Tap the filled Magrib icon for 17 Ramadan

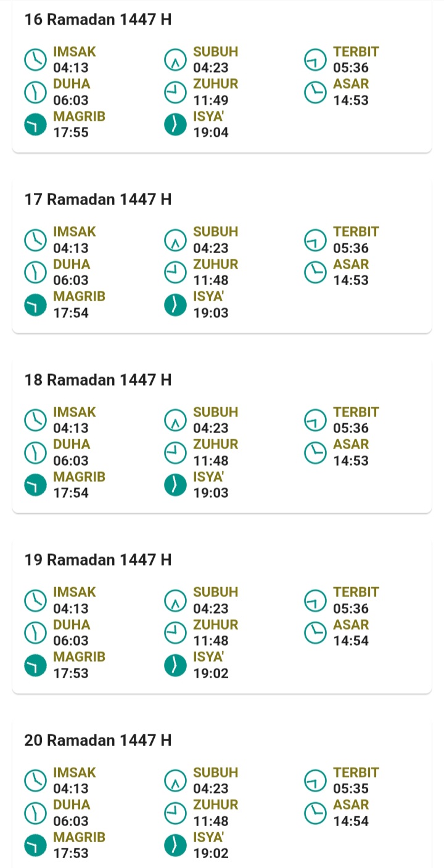(x=35, y=305)
